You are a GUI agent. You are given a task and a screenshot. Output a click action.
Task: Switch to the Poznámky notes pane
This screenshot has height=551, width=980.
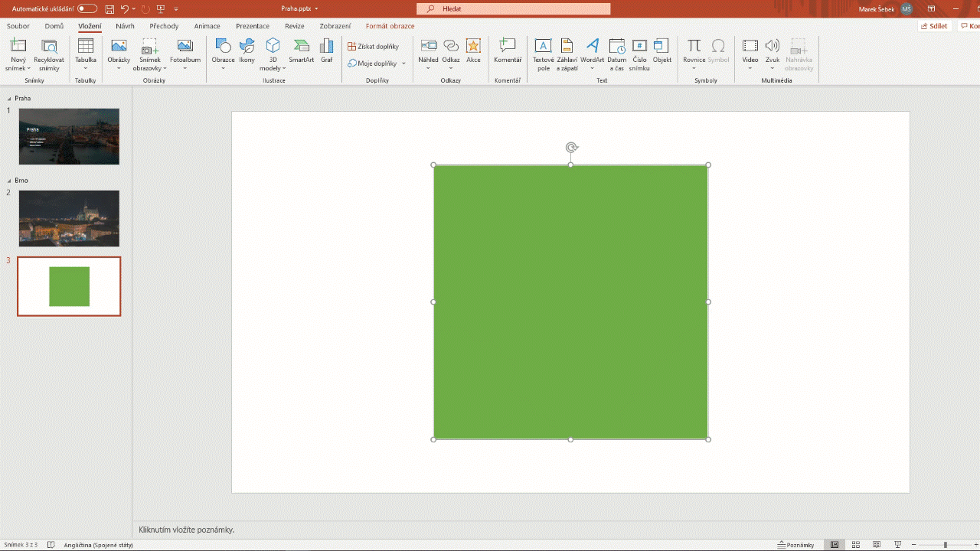[x=799, y=544]
